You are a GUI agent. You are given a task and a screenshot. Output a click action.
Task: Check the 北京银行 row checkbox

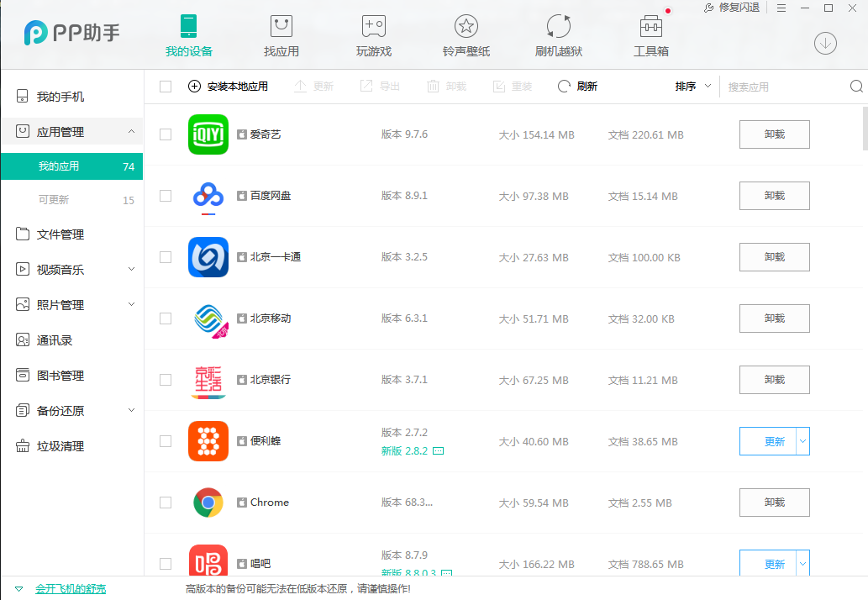point(165,380)
